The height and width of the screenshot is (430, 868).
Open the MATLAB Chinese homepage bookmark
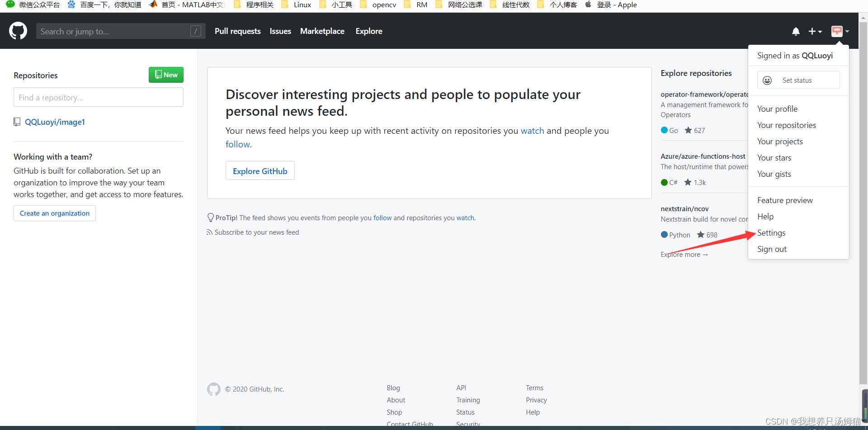pyautogui.click(x=187, y=5)
